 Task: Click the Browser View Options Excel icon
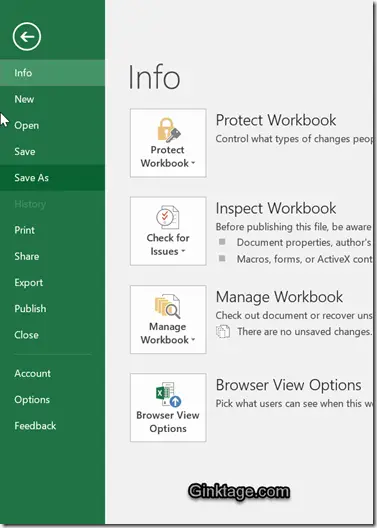pyautogui.click(x=168, y=394)
